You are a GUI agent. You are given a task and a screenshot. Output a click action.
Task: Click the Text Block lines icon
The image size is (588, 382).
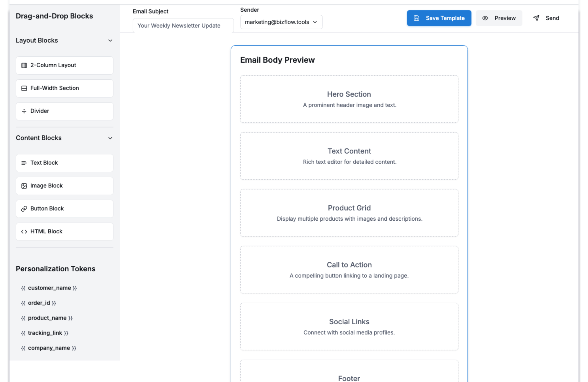pyautogui.click(x=24, y=163)
